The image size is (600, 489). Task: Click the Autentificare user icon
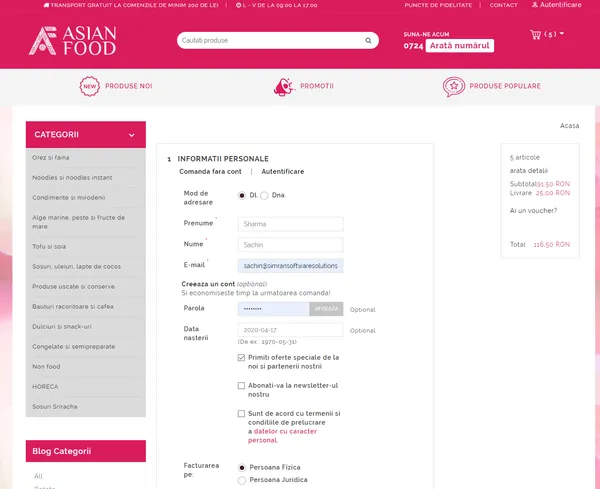(535, 5)
